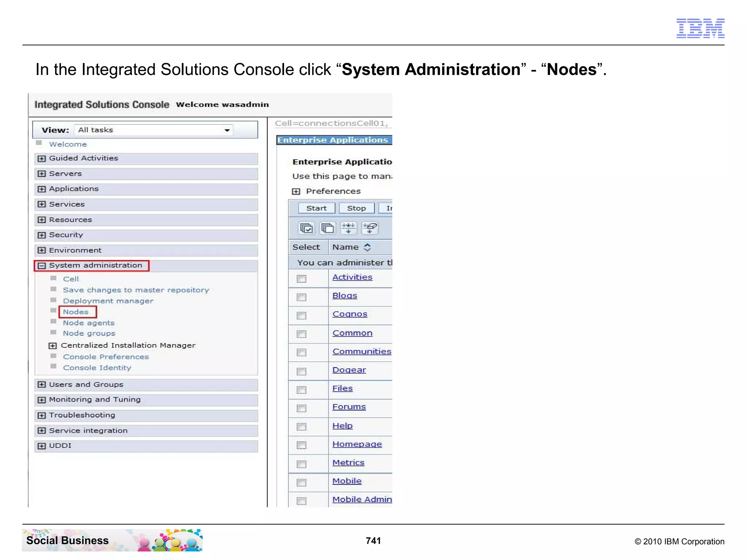Tick the checkbox for Help
Screen dimensions: 747x560
coord(301,427)
